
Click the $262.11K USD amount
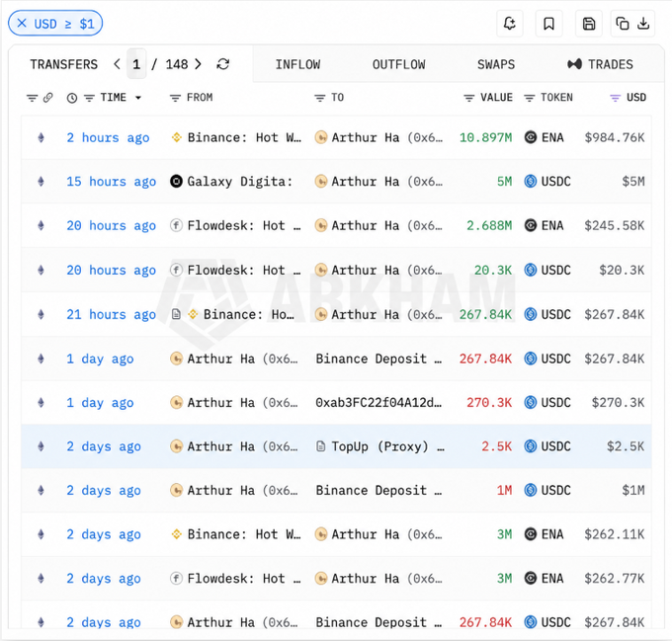(x=615, y=534)
